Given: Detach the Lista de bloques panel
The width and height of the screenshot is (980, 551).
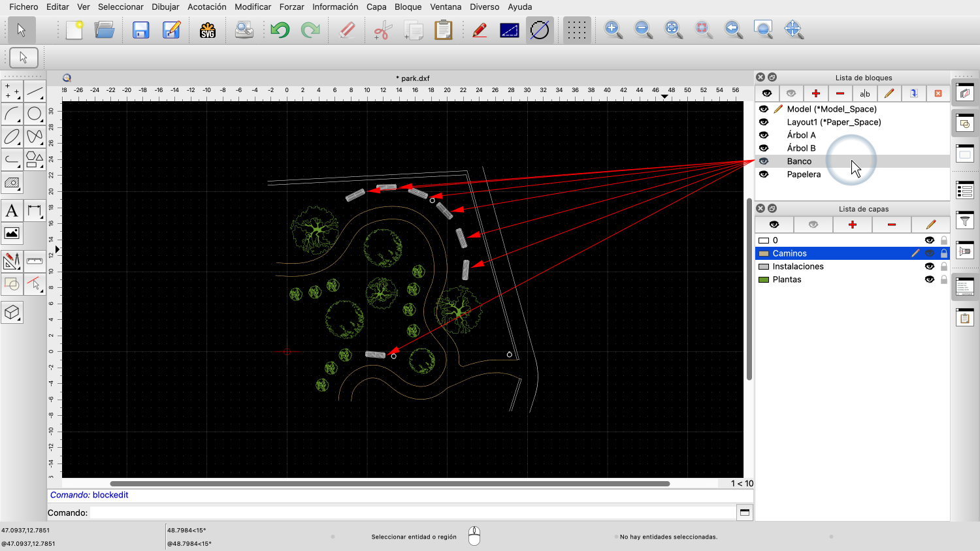Looking at the screenshot, I should (x=772, y=77).
